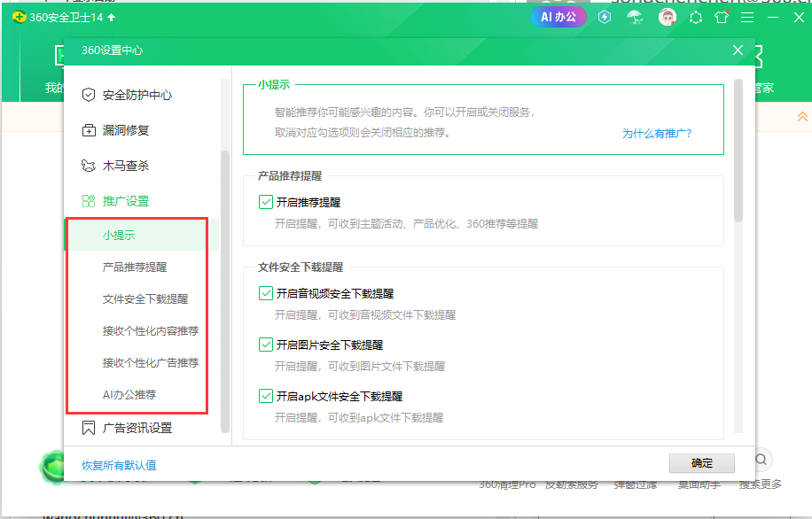Screen dimensions: 812x519
Task: Click the briefcase icon beside 漏洞修复
Action: point(89,130)
